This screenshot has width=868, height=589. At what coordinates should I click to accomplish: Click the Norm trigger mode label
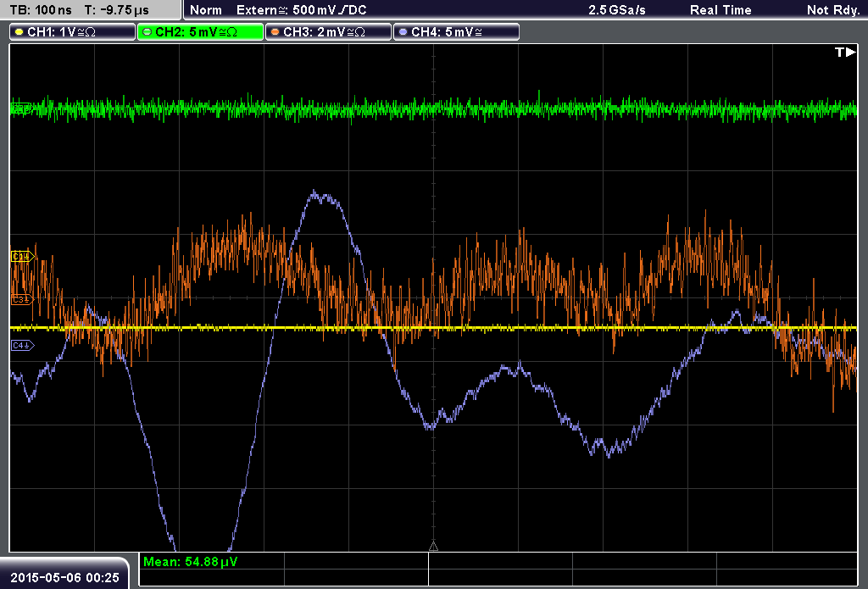pos(206,10)
